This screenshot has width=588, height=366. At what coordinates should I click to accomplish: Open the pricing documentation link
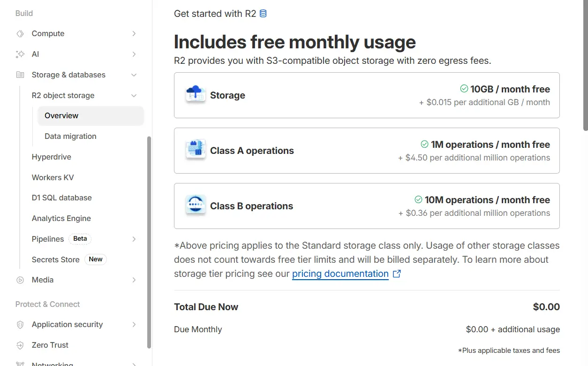340,274
